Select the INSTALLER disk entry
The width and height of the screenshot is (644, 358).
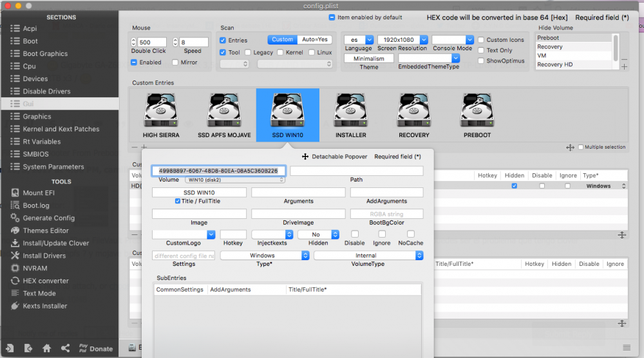(351, 115)
